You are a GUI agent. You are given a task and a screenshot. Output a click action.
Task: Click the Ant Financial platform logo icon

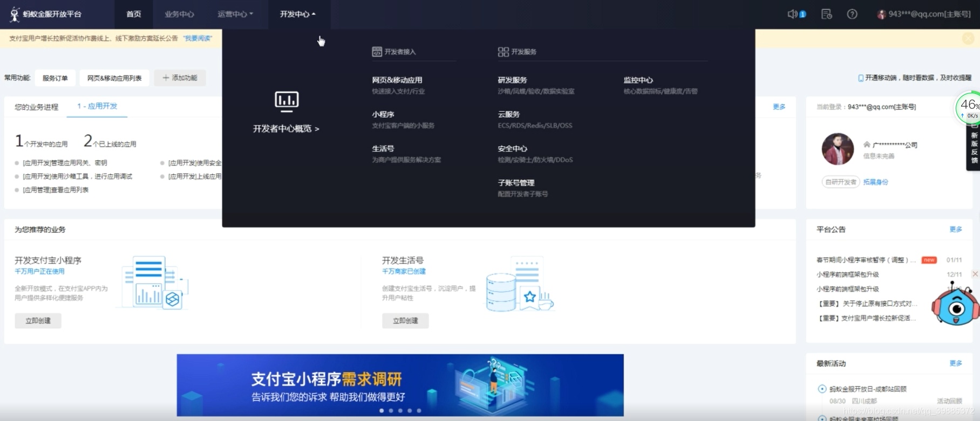coord(15,14)
